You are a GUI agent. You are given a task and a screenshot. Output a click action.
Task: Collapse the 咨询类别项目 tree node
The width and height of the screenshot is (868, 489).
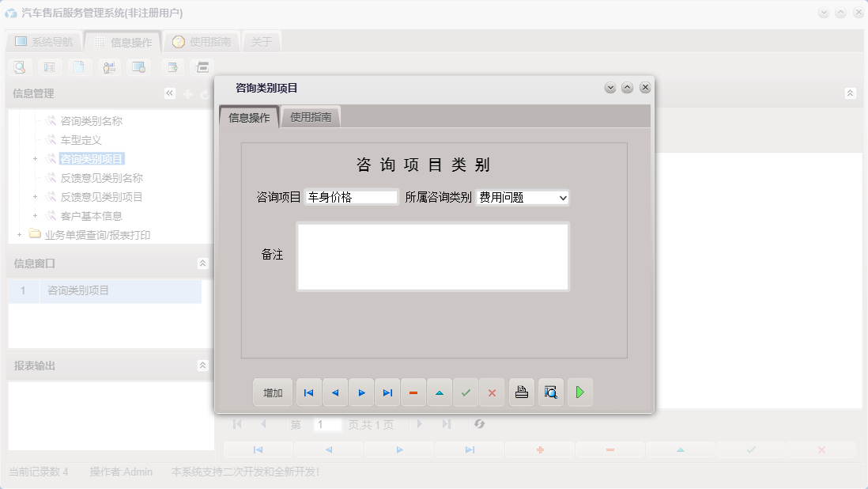(x=34, y=158)
